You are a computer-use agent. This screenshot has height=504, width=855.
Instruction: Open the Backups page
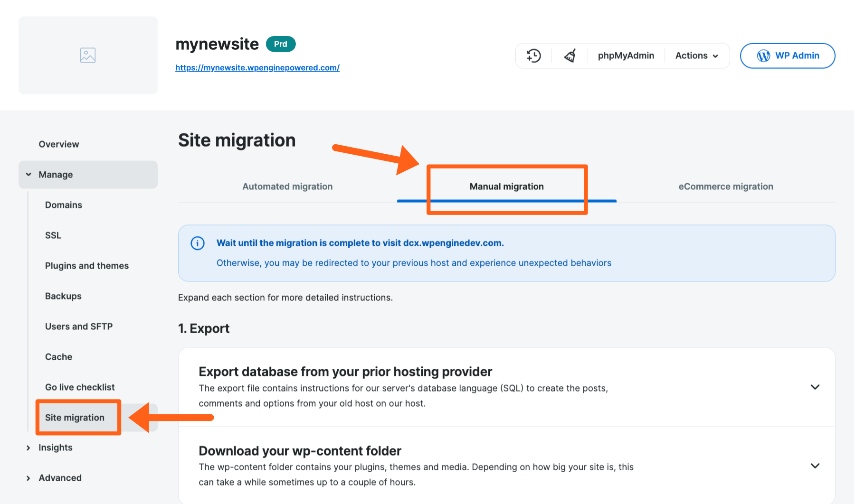(x=63, y=296)
